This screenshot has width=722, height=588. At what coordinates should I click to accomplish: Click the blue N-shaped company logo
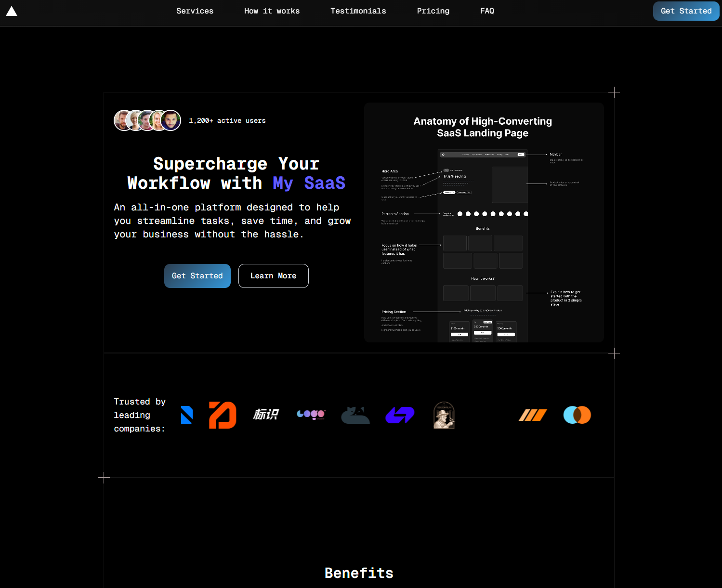[x=187, y=415]
